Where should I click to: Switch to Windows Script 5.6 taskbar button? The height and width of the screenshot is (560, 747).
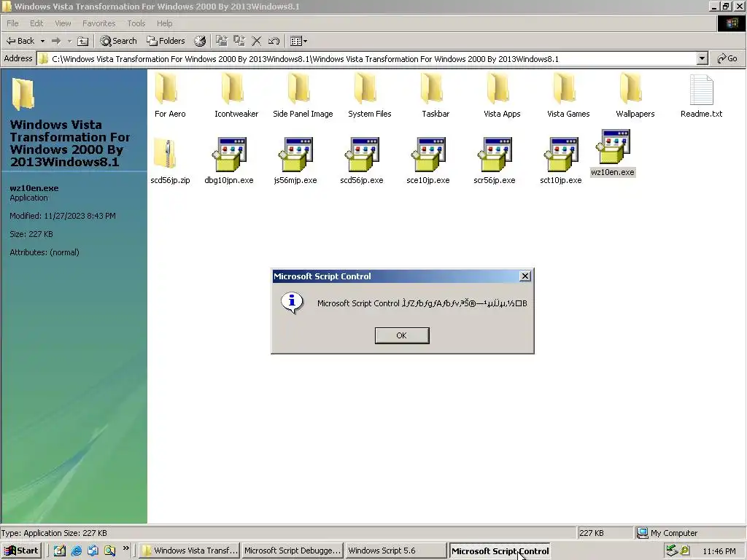click(x=395, y=551)
